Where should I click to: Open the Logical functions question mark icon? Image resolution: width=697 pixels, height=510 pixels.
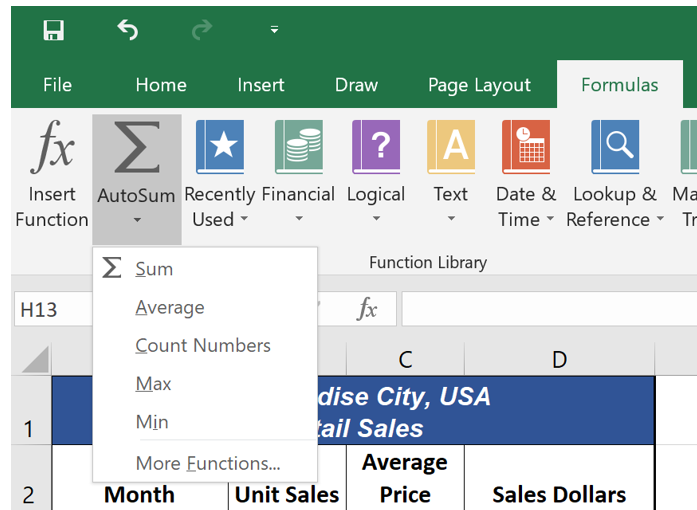376,147
